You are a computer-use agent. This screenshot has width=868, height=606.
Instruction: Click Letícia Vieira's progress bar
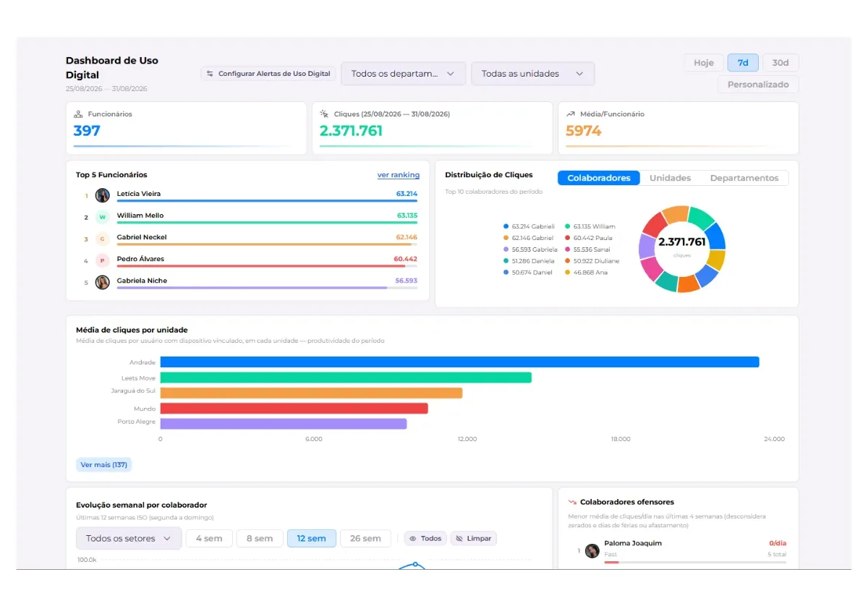pos(267,200)
